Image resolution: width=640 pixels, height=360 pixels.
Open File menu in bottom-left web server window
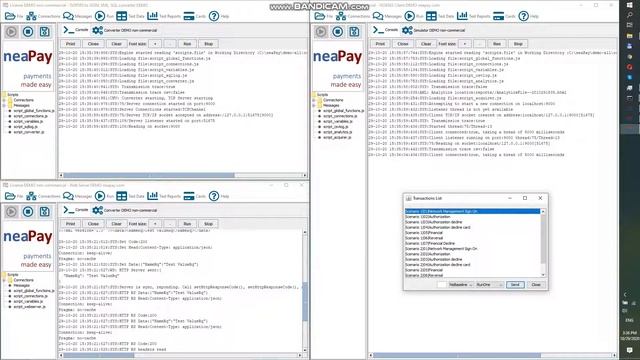coord(14,196)
